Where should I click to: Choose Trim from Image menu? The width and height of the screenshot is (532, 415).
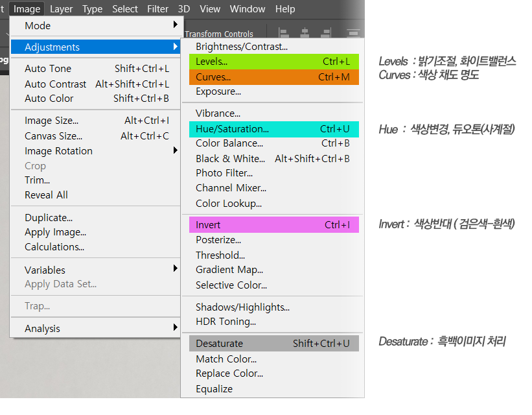(x=96, y=180)
